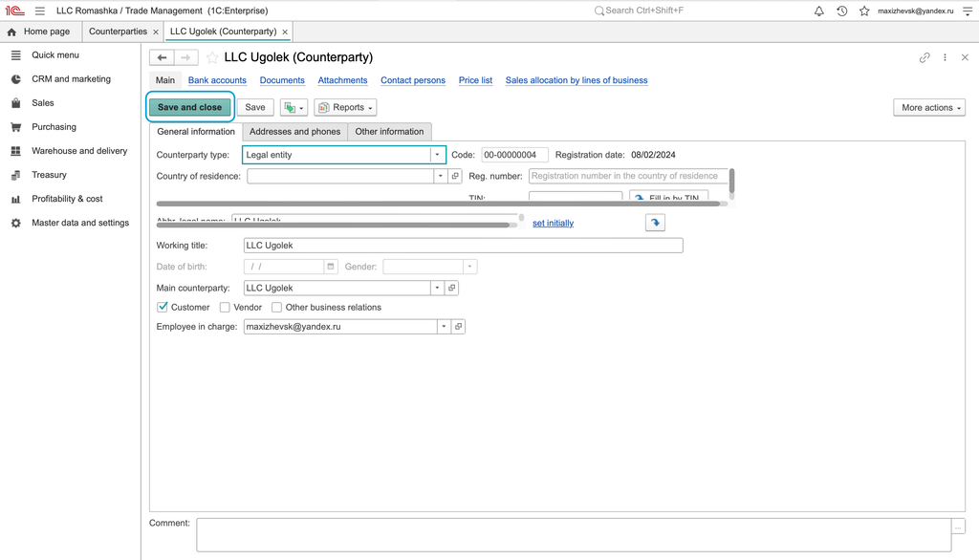Open Documents link
This screenshot has height=560, width=979.
coord(282,80)
